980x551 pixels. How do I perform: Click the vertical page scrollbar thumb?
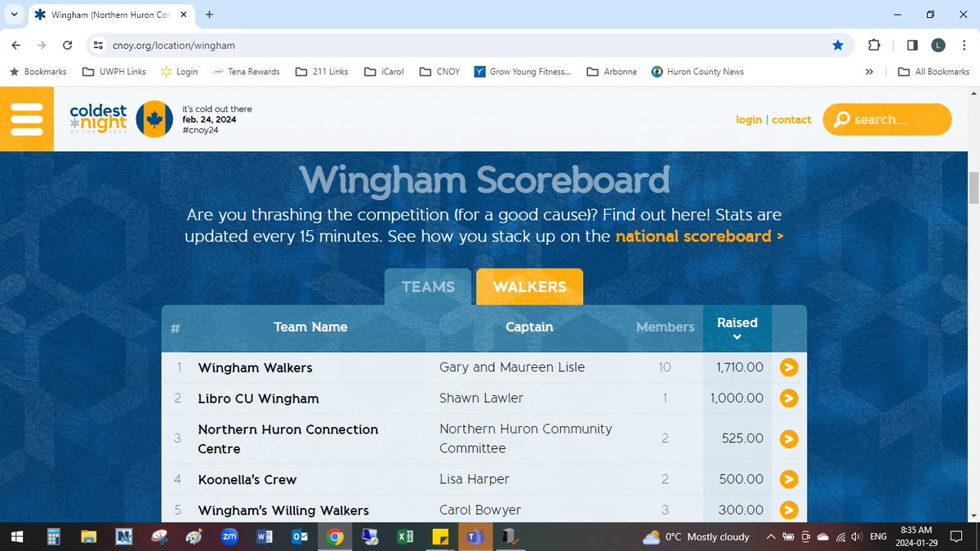[x=973, y=188]
